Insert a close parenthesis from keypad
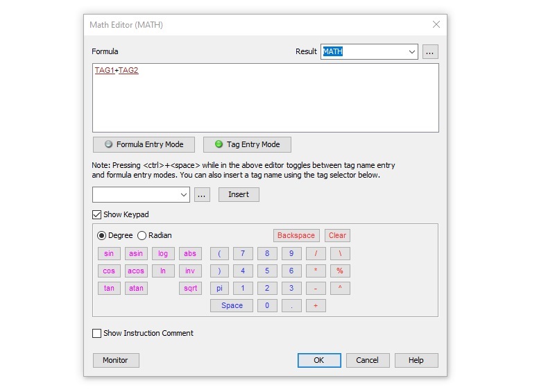 (x=219, y=271)
